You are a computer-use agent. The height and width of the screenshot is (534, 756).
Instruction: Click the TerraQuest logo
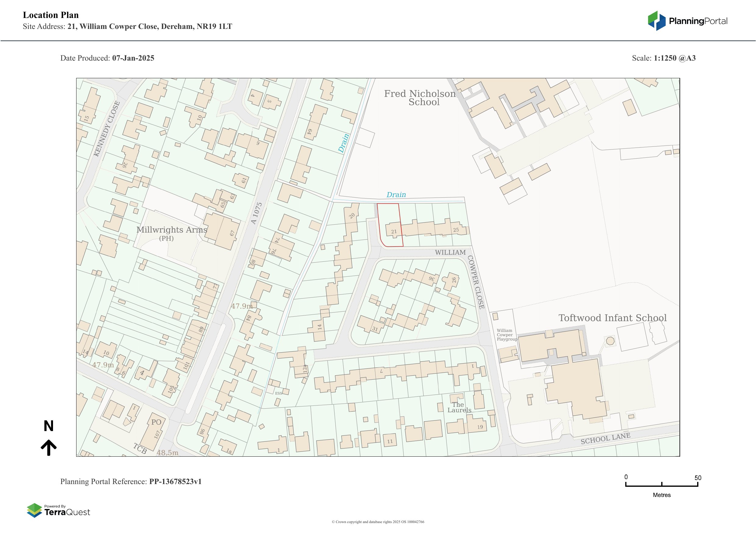(x=58, y=510)
